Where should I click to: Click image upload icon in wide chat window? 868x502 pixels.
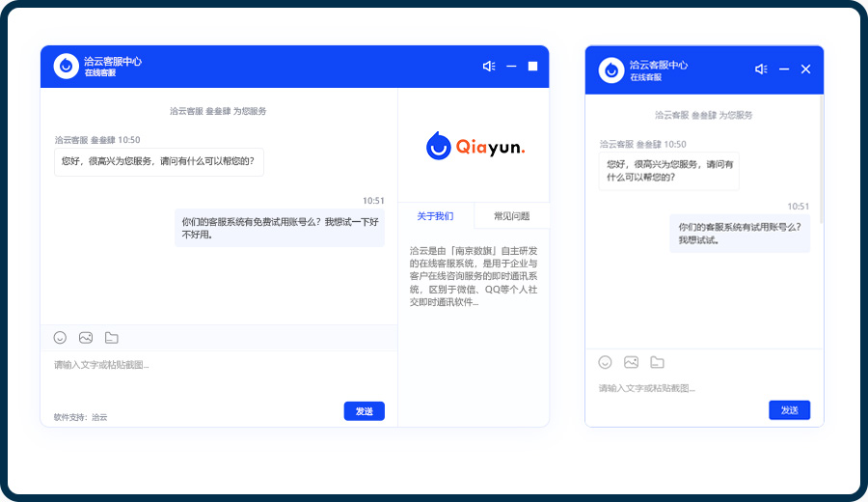pyautogui.click(x=86, y=338)
